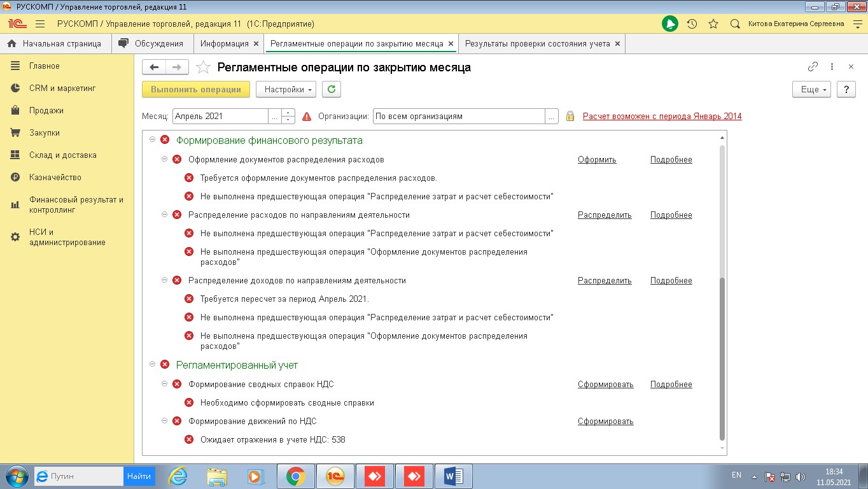
Task: Click the green refresh icon button
Action: 331,90
